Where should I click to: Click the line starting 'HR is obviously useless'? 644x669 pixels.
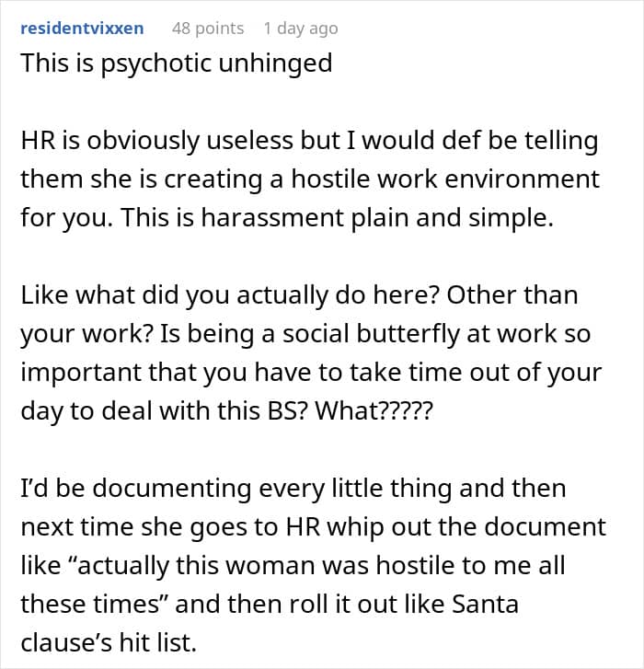tap(309, 141)
